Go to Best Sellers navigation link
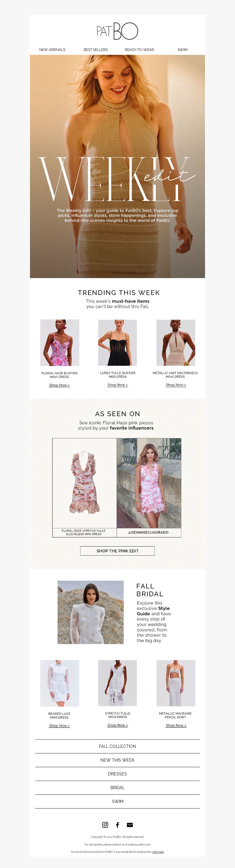 (x=96, y=50)
